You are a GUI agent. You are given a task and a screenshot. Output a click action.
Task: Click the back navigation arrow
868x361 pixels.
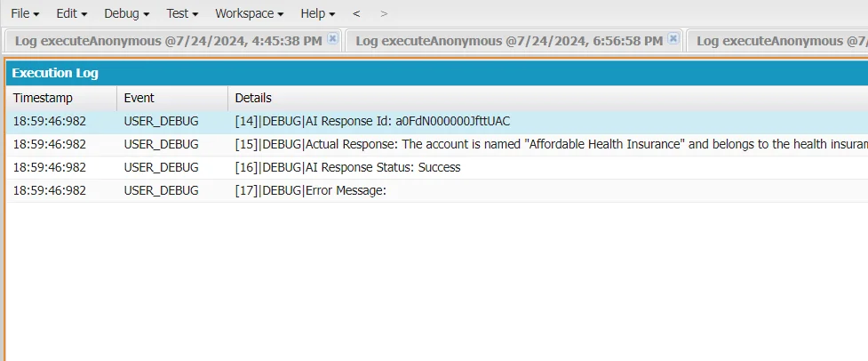click(356, 14)
